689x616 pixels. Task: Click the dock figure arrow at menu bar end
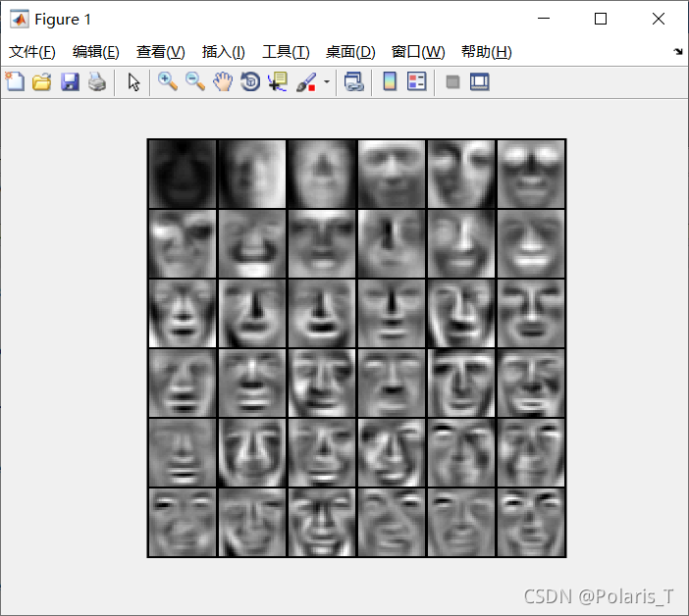[x=678, y=52]
